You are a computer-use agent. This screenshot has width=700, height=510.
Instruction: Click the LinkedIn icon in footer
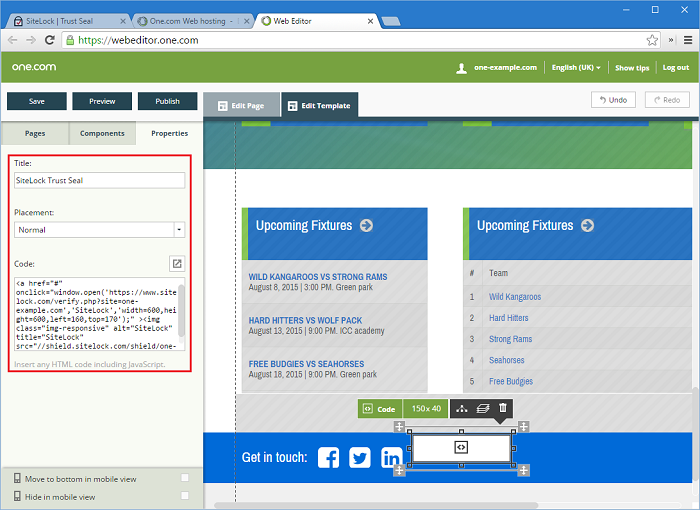[392, 458]
